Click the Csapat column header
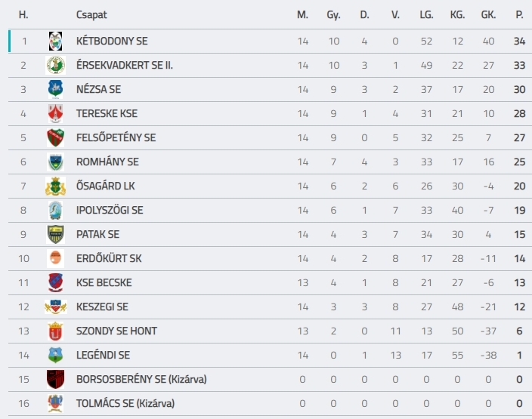532x419 pixels. [x=91, y=15]
